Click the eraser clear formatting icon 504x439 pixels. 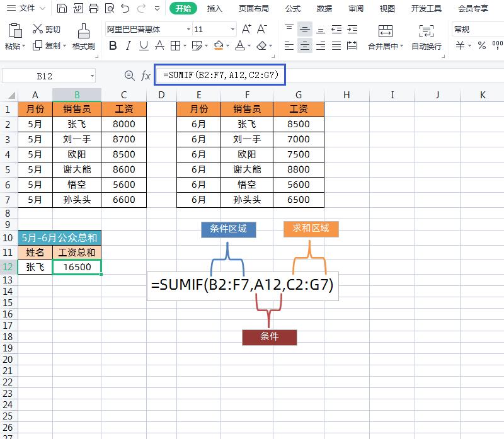pos(261,45)
